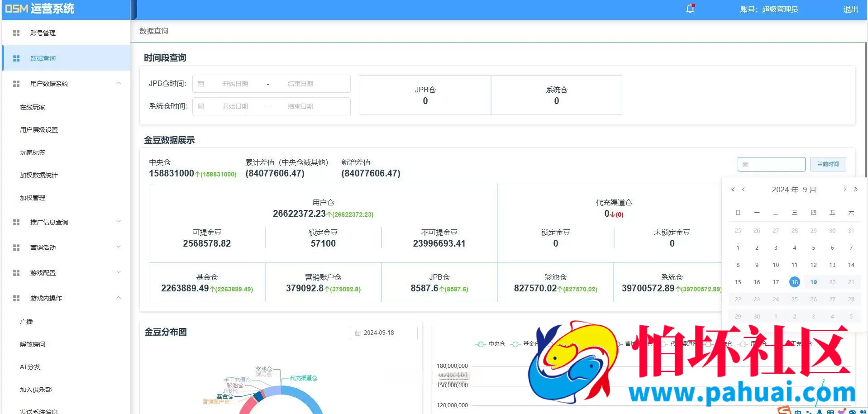
Task: Click 锁定金豆 value 57100
Action: 323,243
